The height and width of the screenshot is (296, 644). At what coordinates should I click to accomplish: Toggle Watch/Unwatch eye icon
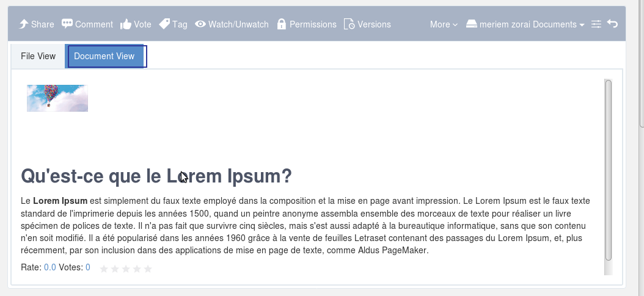coord(200,24)
